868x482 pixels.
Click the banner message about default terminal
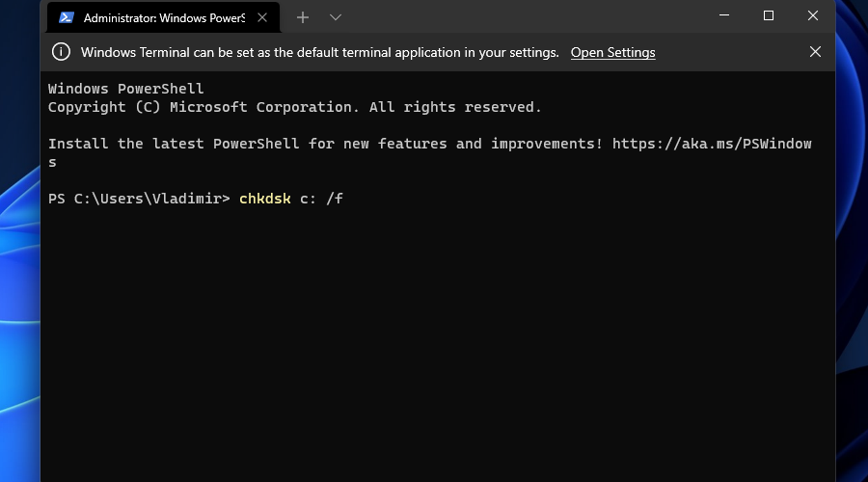(x=319, y=53)
